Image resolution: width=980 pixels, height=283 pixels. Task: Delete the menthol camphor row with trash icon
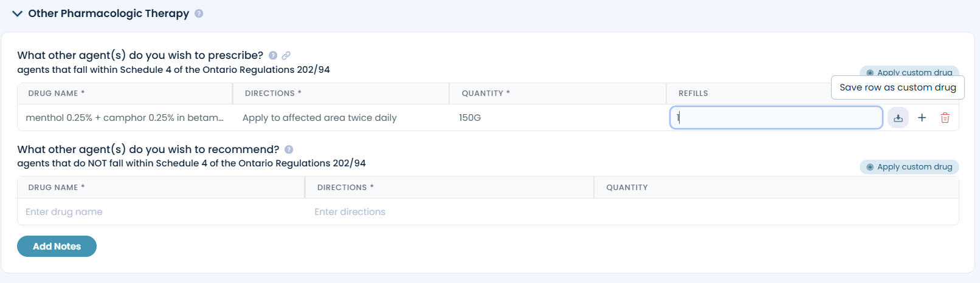tap(945, 118)
